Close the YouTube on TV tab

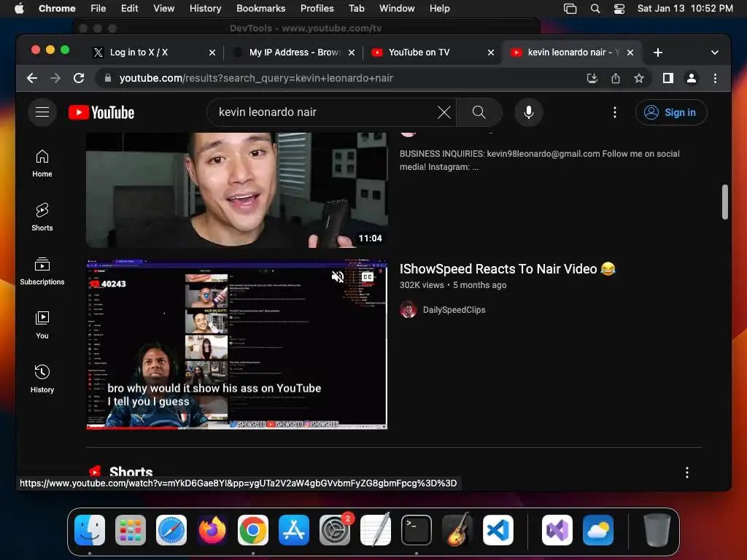[491, 52]
